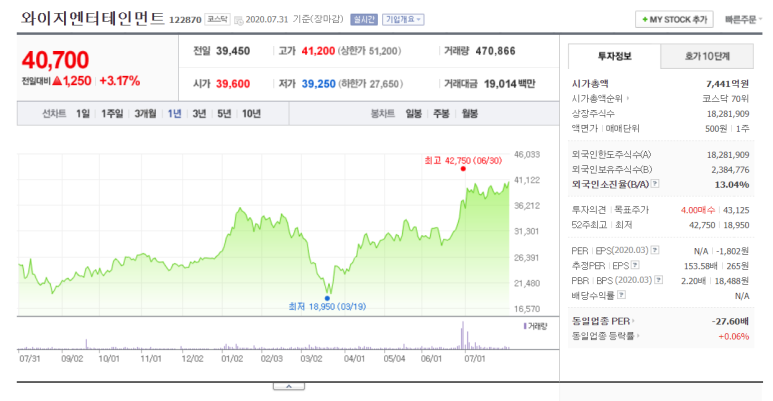Open help icon next to PER EPS(2020.03)

(655, 250)
